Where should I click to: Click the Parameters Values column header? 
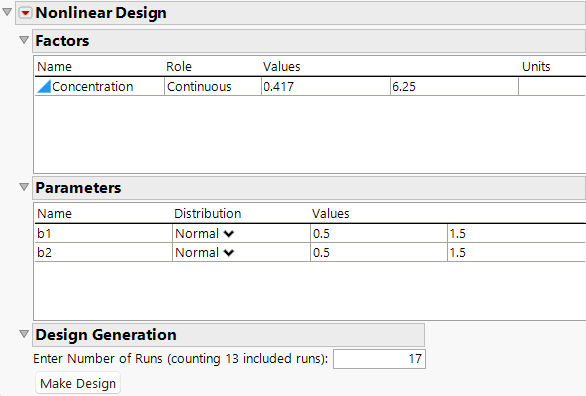tap(330, 214)
